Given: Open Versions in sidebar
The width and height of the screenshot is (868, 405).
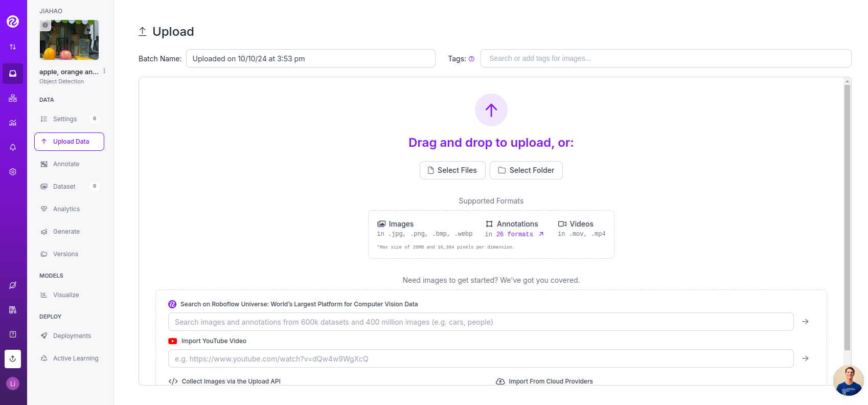Looking at the screenshot, I should (x=69, y=254).
